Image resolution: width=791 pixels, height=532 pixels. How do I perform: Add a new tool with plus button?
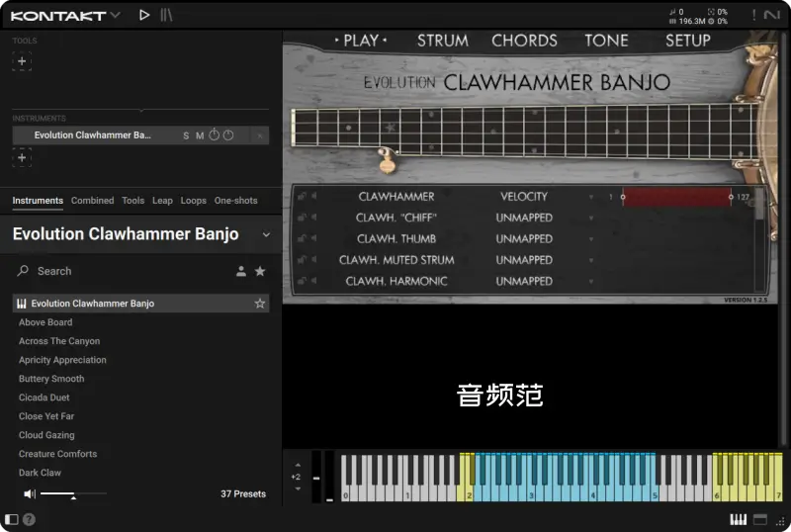(22, 61)
